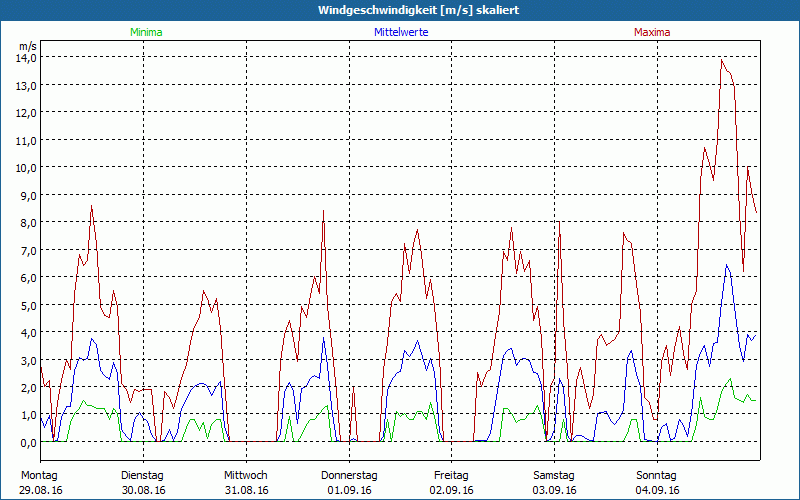Click the '9,0' y-axis value
Screen dimensions: 800x500
coord(30,195)
